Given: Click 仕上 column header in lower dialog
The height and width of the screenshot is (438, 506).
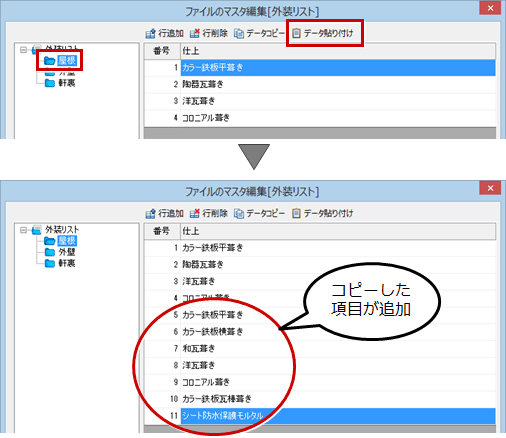Looking at the screenshot, I should pyautogui.click(x=338, y=231).
